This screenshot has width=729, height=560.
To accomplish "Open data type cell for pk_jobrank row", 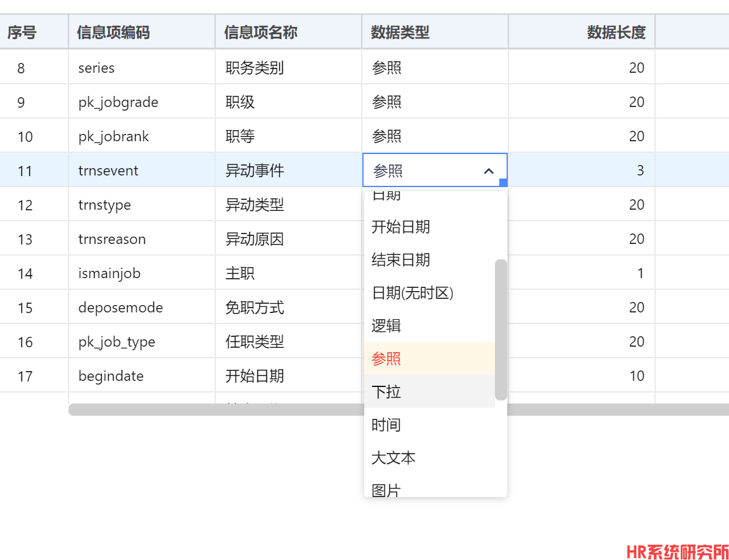I will (434, 136).
